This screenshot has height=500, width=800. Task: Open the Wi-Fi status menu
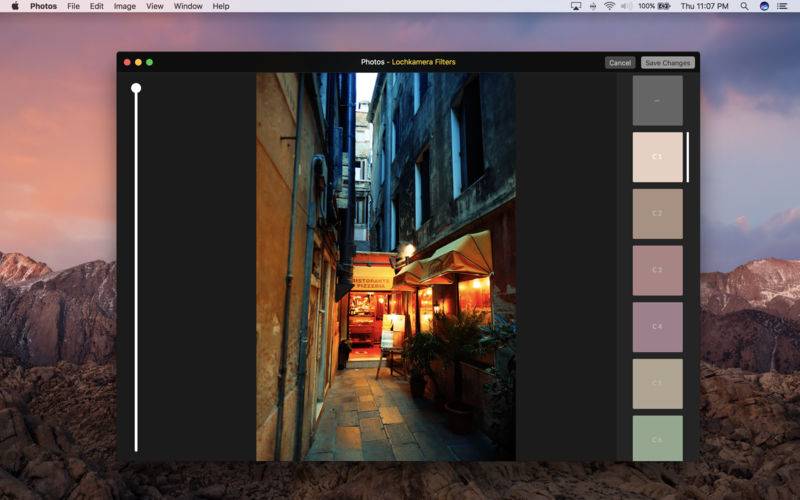point(609,6)
